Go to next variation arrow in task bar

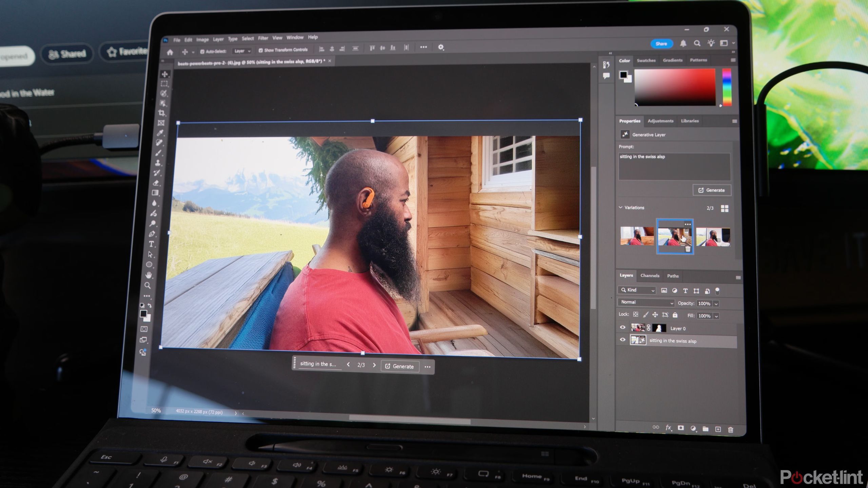pyautogui.click(x=374, y=365)
